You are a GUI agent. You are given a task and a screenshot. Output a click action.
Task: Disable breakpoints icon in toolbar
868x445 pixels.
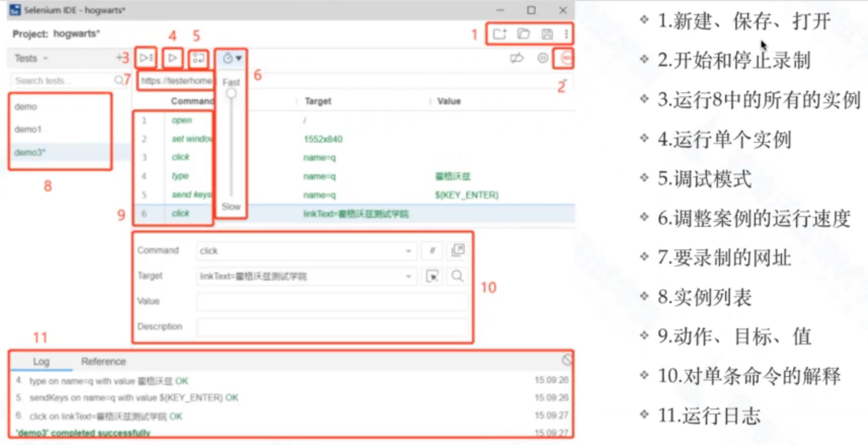point(517,58)
